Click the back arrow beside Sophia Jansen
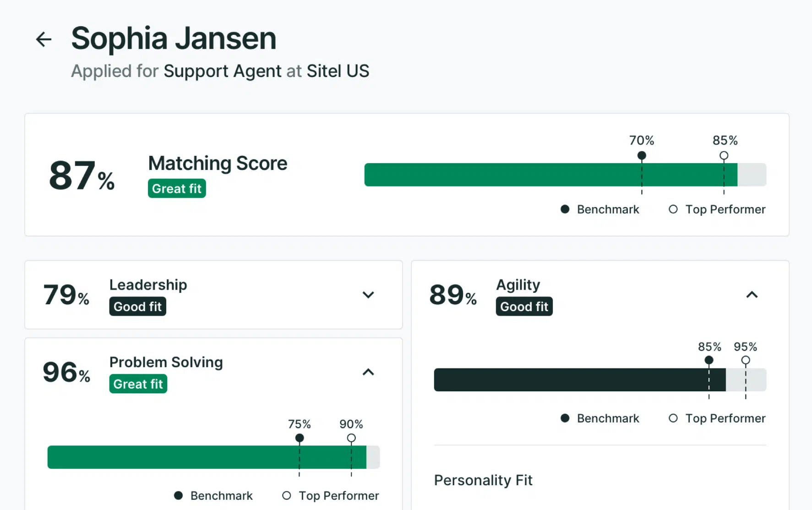 tap(44, 39)
